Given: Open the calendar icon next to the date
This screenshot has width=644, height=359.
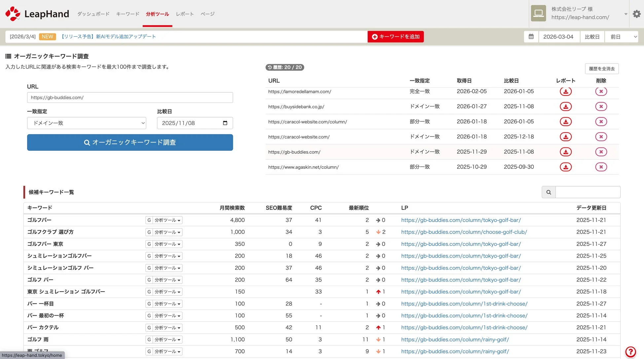Looking at the screenshot, I should (531, 36).
